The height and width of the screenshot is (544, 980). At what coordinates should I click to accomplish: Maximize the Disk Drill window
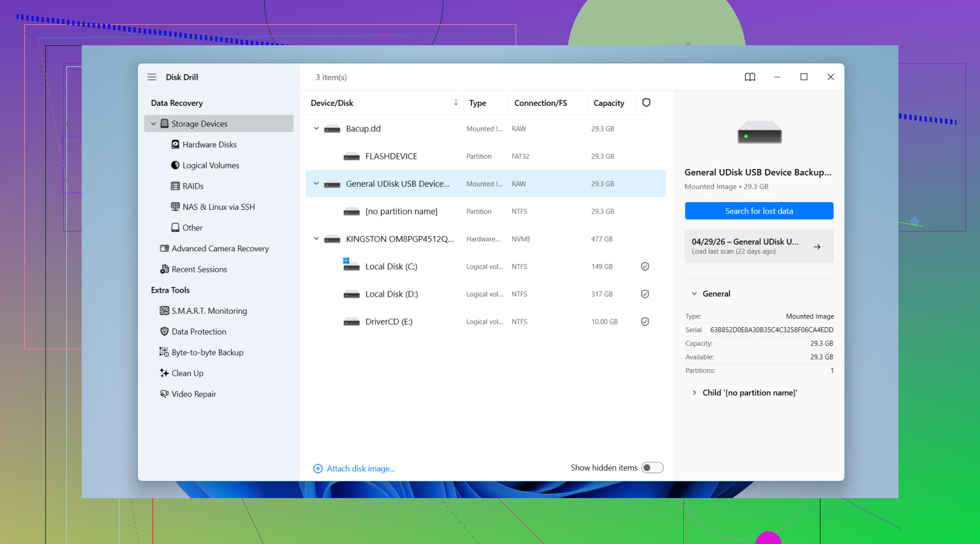tap(804, 77)
